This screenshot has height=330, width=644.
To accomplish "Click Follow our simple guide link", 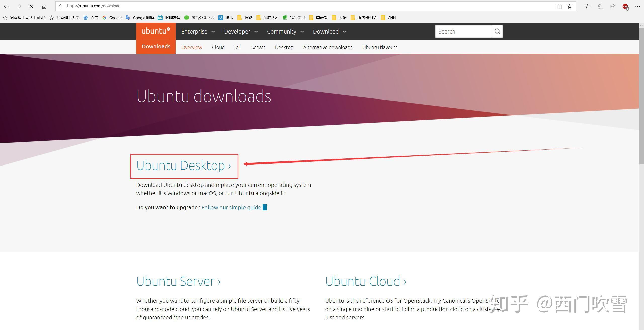I will point(231,207).
